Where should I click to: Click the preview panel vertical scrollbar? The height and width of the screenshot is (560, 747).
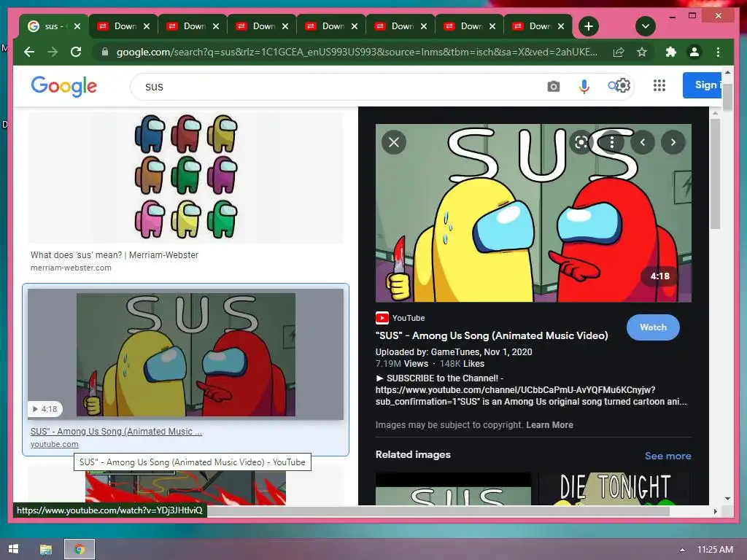715,174
